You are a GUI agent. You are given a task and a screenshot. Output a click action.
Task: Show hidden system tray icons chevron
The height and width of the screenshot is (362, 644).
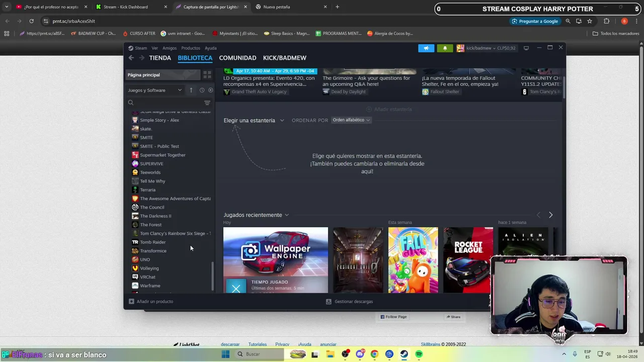[565, 354]
